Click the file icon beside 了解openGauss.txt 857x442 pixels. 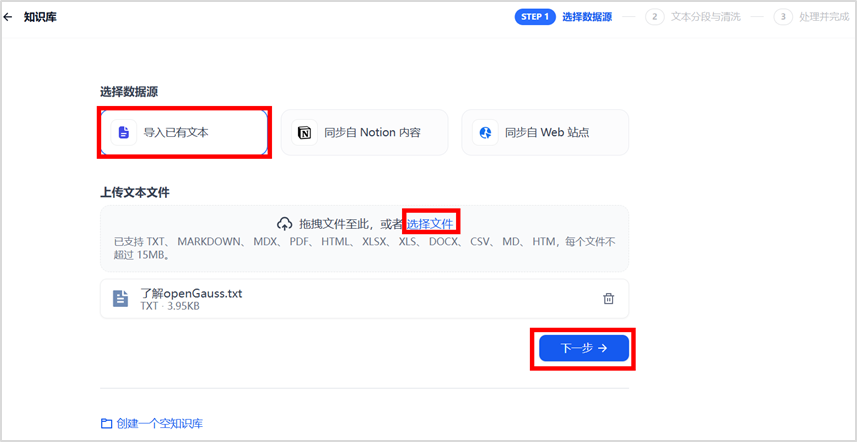(x=121, y=298)
